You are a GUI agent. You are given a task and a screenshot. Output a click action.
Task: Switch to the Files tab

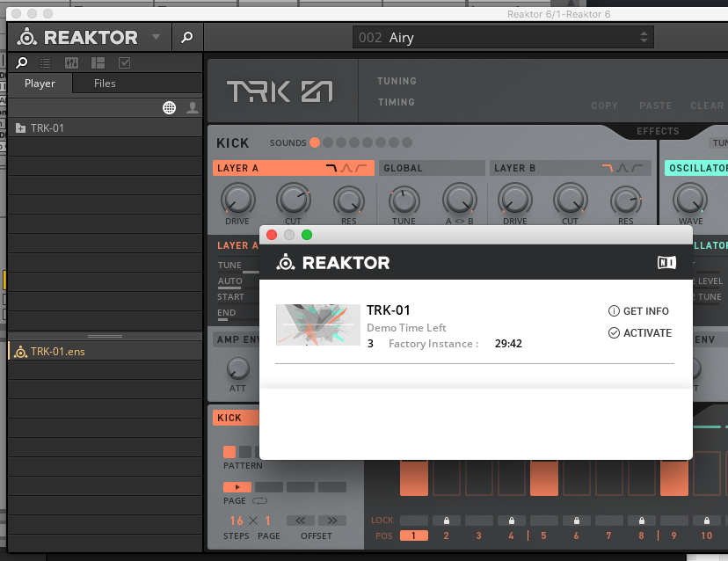pyautogui.click(x=105, y=84)
